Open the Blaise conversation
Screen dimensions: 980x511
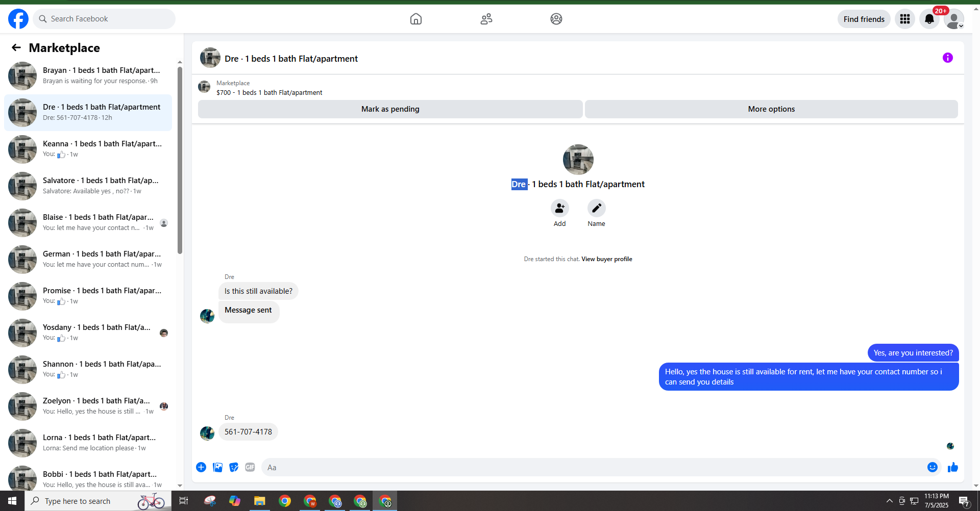pos(88,223)
